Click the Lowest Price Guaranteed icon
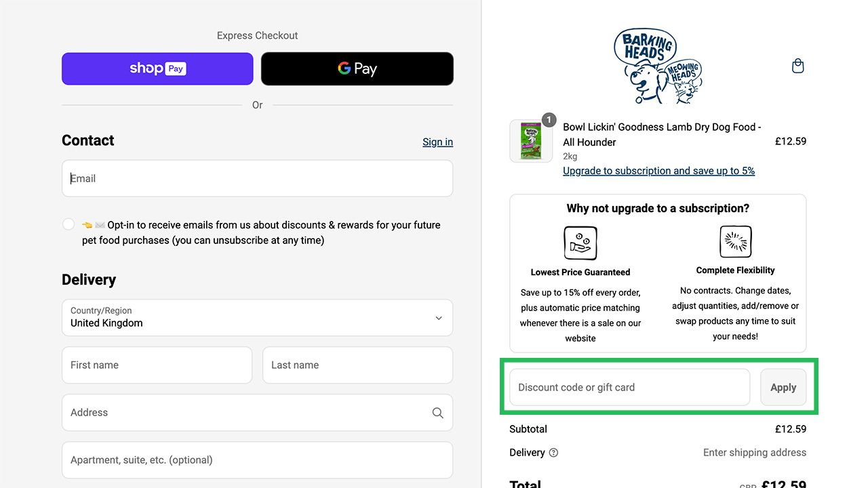Screen dimensions: 868x488 pos(580,243)
